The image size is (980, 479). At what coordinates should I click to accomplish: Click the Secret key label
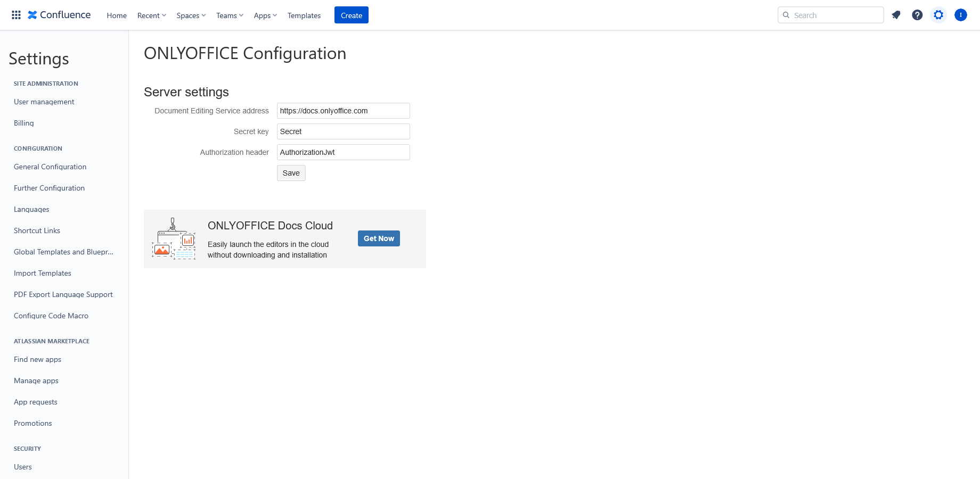251,131
